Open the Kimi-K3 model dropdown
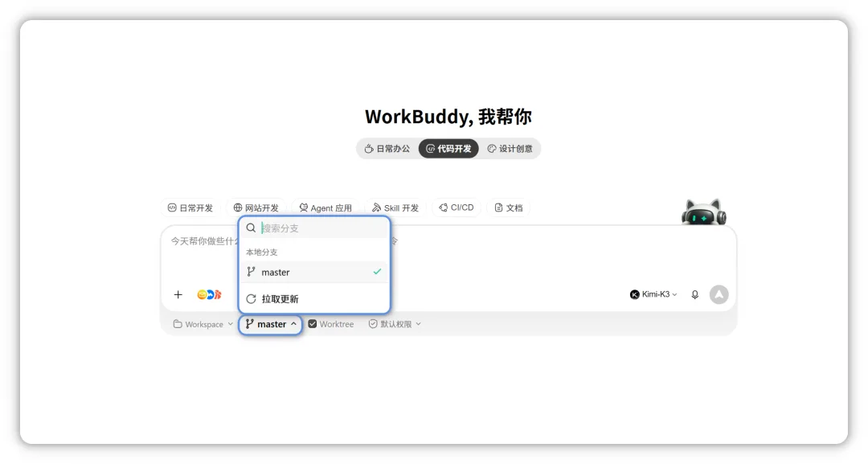The image size is (868, 464). coord(653,294)
